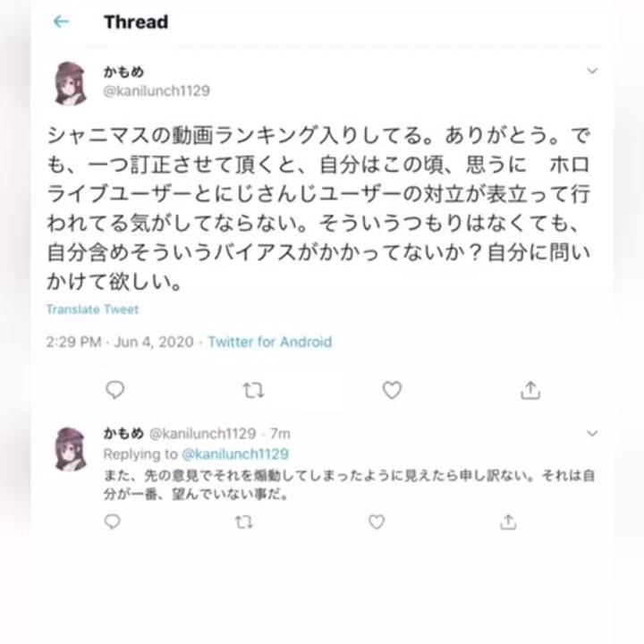Image resolution: width=644 pixels, height=644 pixels.
Task: Click the @kanilunch1129 handle under main author
Action: (157, 90)
